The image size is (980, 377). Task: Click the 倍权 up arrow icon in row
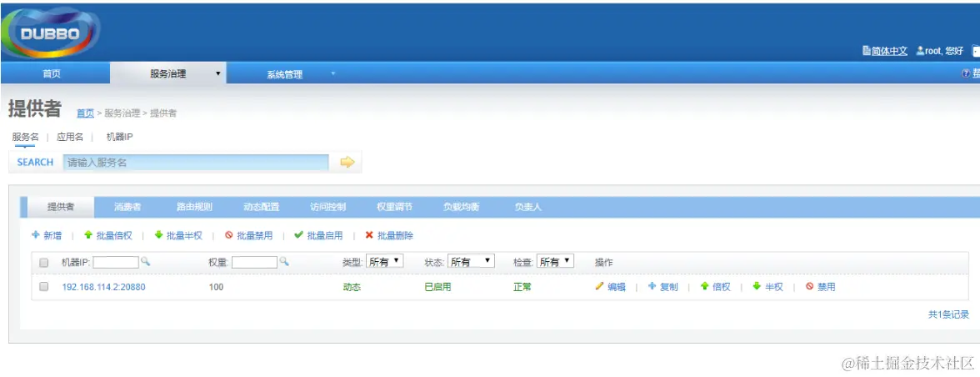704,286
